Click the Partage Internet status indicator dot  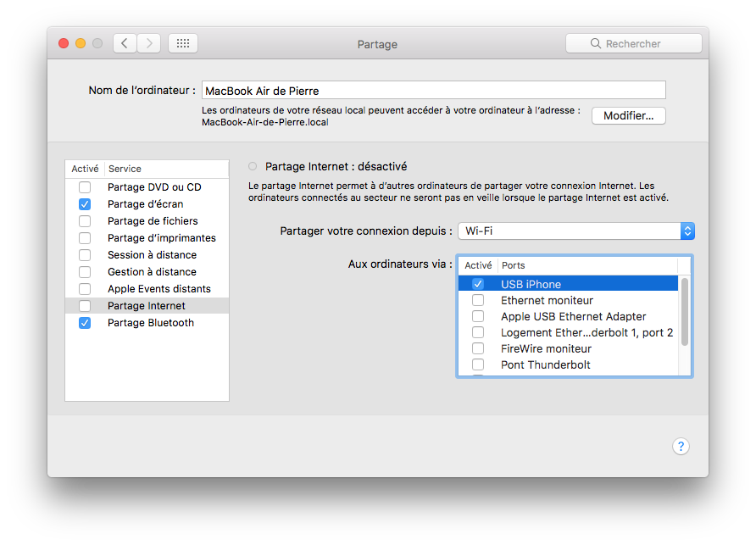point(253,166)
